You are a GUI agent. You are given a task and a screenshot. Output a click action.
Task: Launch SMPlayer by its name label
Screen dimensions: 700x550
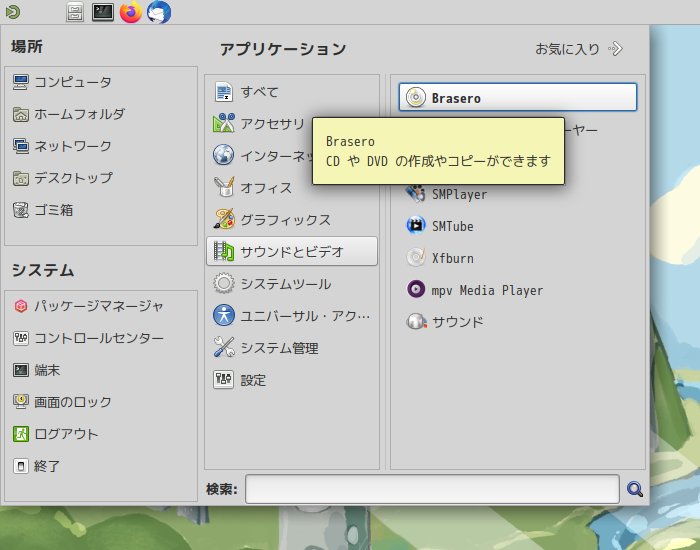point(459,195)
